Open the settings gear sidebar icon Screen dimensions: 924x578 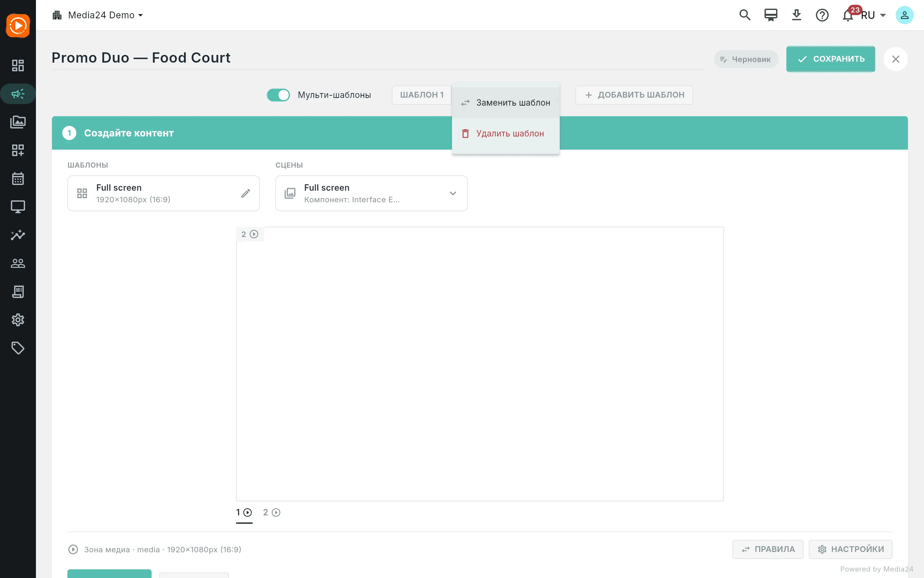18,320
